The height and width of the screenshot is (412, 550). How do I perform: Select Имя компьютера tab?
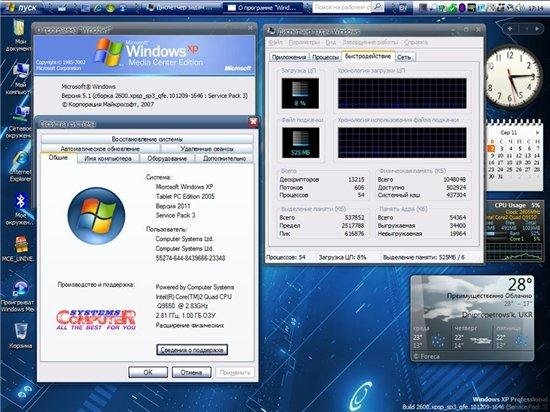108,158
